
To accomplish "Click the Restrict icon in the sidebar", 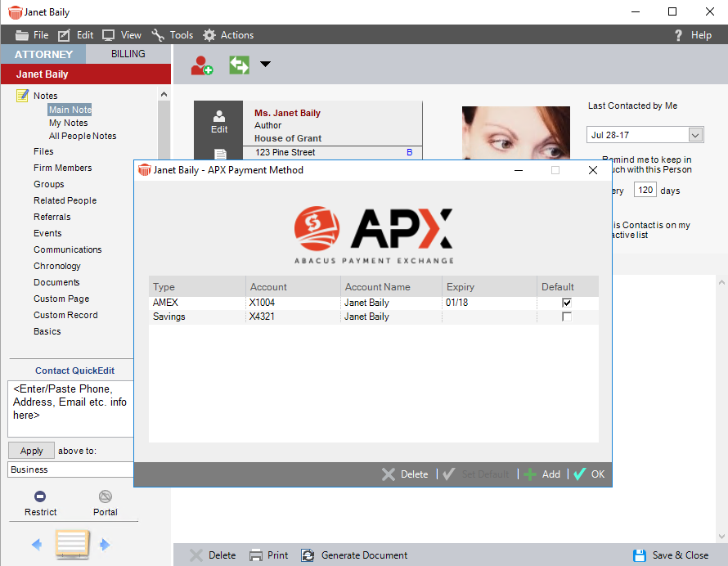I will tap(39, 497).
